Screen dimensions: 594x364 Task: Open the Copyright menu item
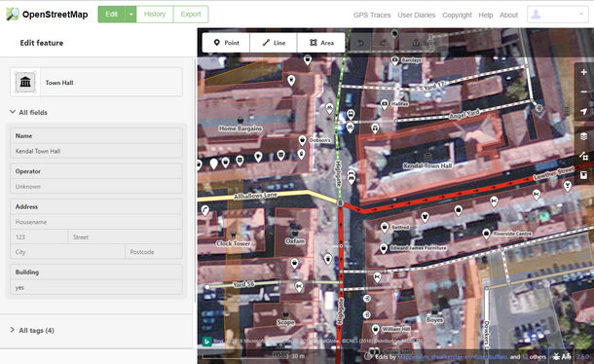point(457,16)
